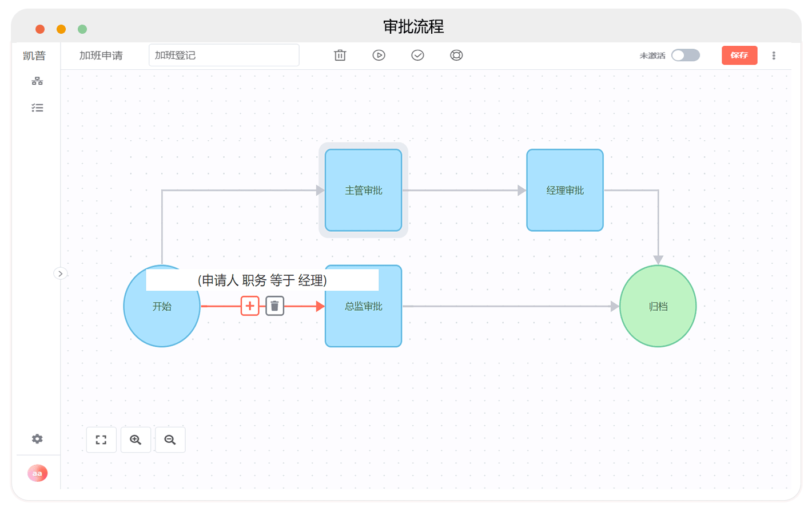812x515 pixels.
Task: Click the lifebuoy help icon in toolbar
Action: point(456,55)
